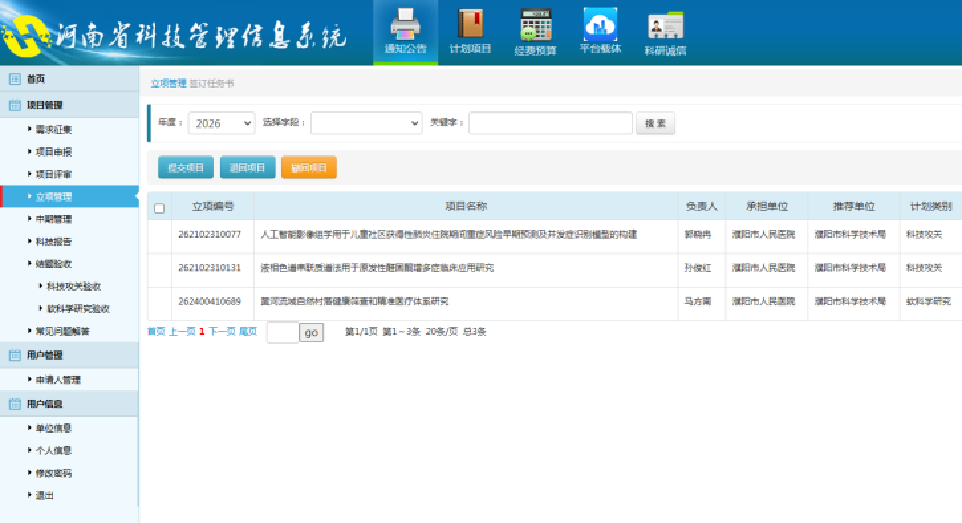Open the 科研诚信 ID card icon
This screenshot has height=523, width=962.
tap(665, 25)
